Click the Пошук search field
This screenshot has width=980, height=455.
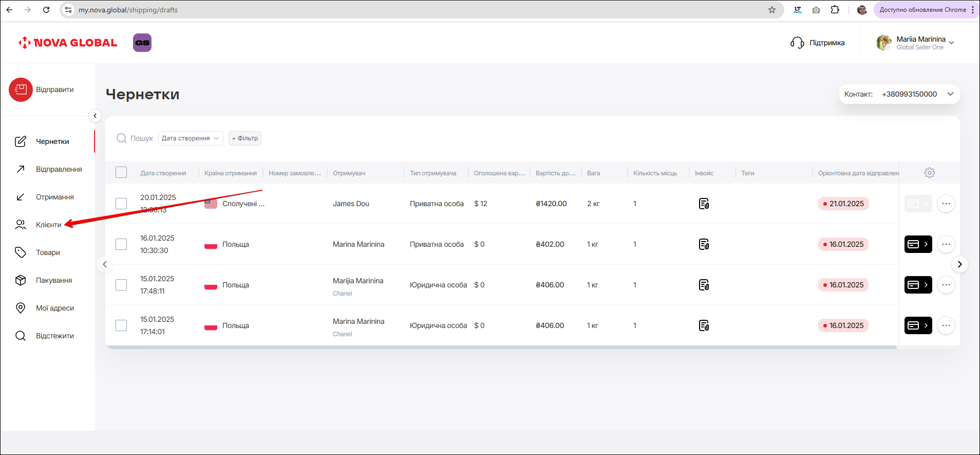[x=141, y=138]
